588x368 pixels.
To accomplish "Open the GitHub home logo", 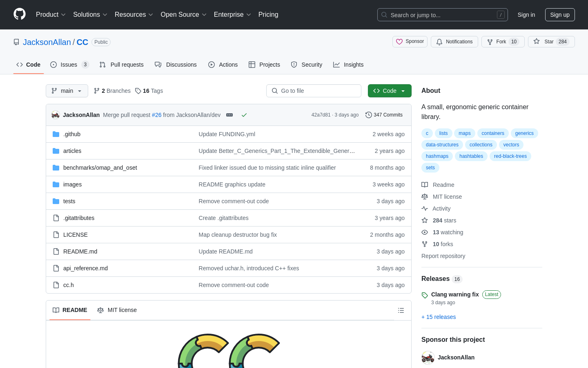I will pos(20,14).
